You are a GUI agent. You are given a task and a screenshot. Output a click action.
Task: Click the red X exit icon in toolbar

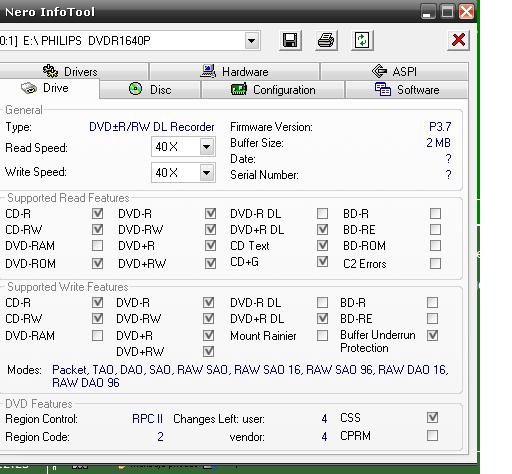[458, 40]
